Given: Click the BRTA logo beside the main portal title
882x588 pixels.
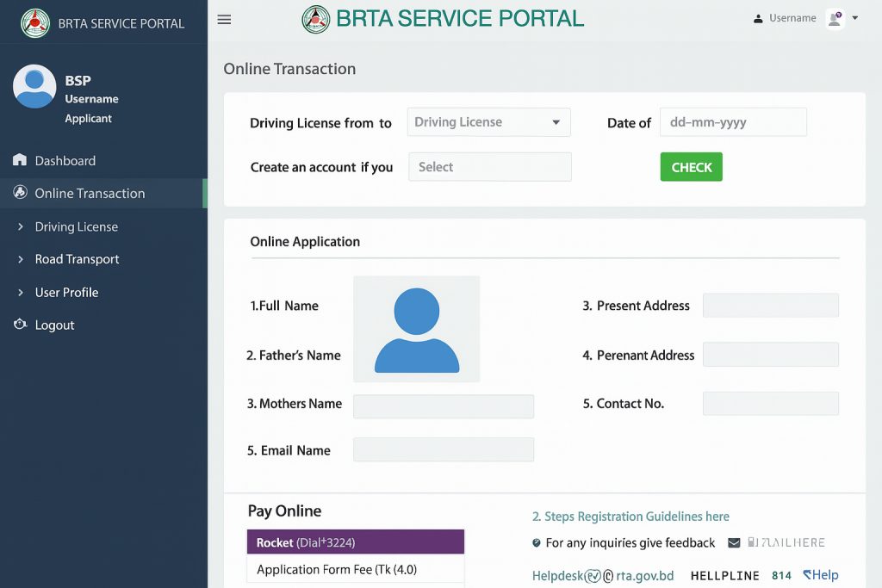Looking at the screenshot, I should pyautogui.click(x=315, y=19).
